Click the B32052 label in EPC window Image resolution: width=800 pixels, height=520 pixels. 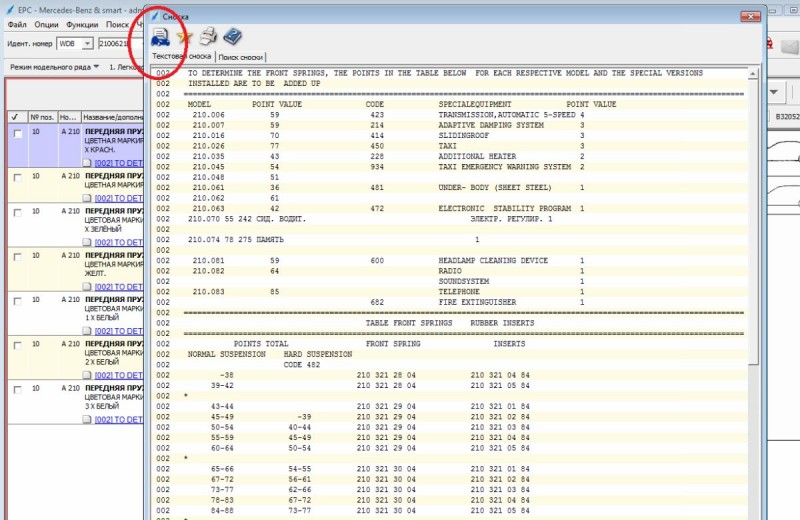coord(787,117)
